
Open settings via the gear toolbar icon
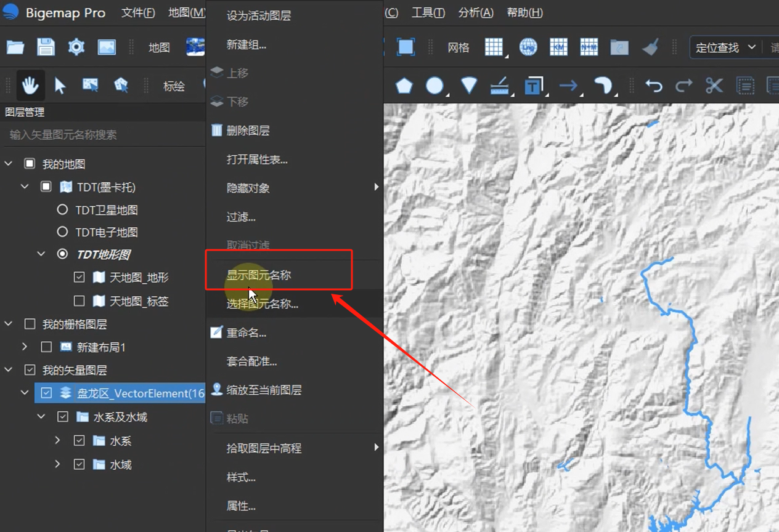coord(76,47)
